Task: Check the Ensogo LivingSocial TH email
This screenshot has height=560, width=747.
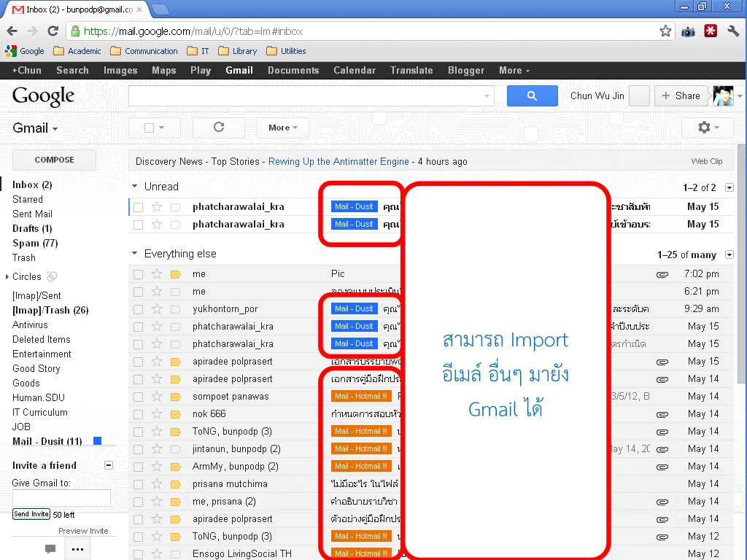Action: click(x=138, y=554)
